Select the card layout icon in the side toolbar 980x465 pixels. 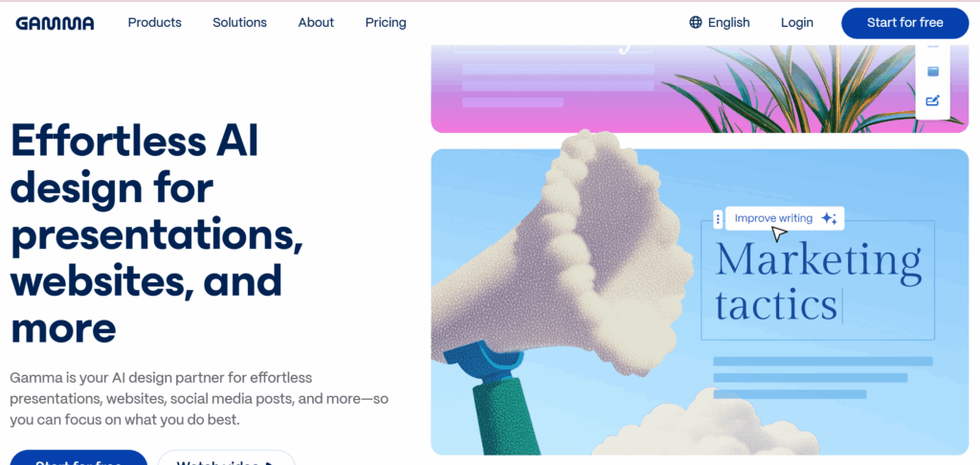(x=932, y=71)
